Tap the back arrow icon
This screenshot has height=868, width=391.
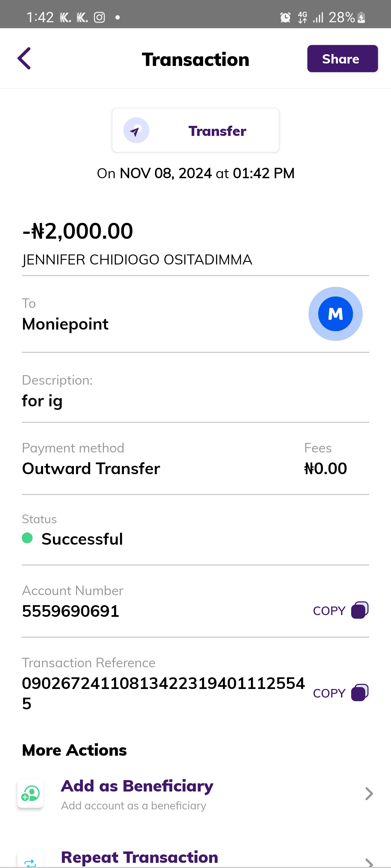coord(24,58)
